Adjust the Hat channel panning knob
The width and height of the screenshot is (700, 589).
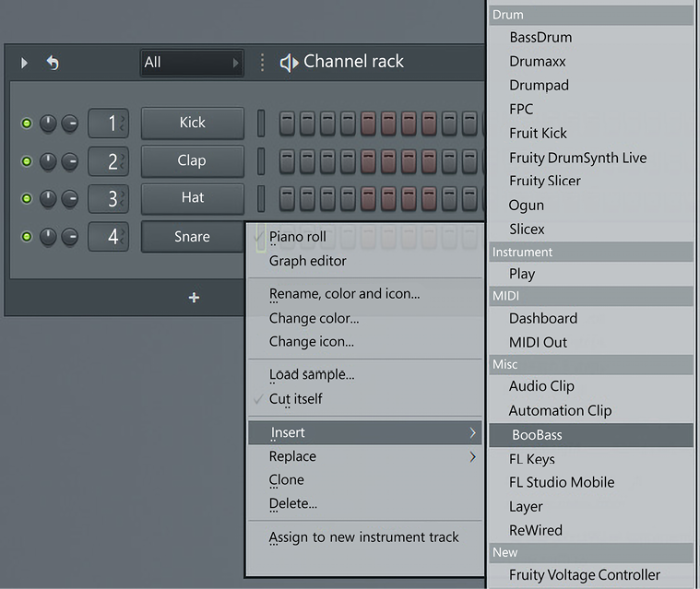[x=48, y=199]
